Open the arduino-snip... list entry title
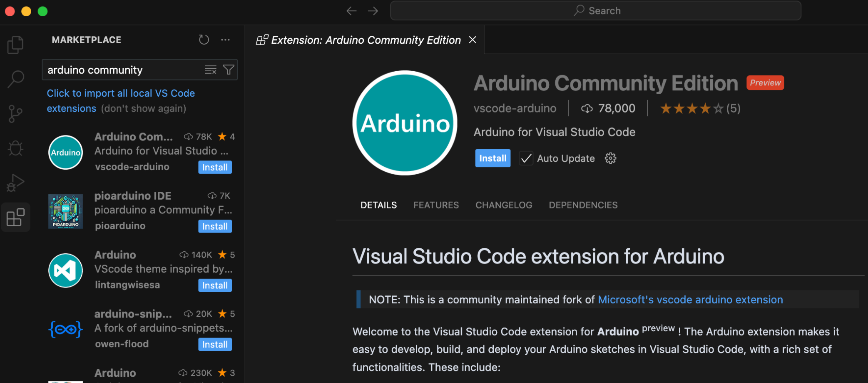Viewport: 868px width, 383px height. (x=133, y=313)
